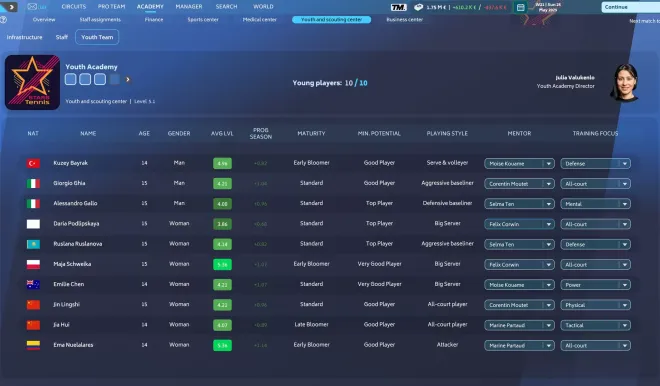Open the World menu

click(x=263, y=7)
